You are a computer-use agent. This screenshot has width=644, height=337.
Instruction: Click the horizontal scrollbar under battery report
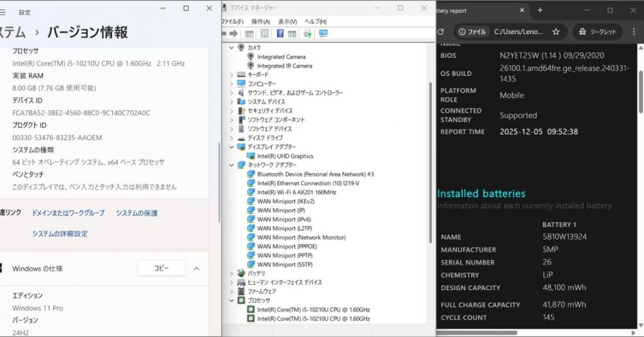[x=477, y=333]
